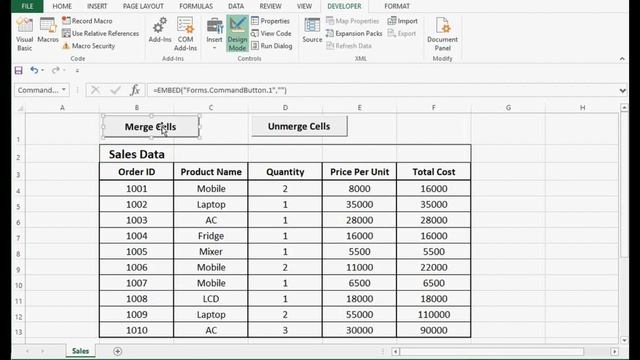640x360 pixels.
Task: Click Refresh Data in XML group
Action: click(349, 46)
